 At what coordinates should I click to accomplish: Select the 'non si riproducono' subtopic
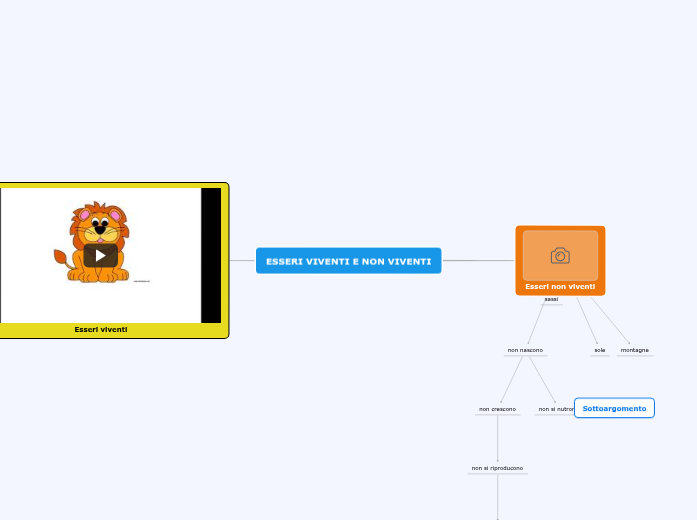(x=497, y=468)
